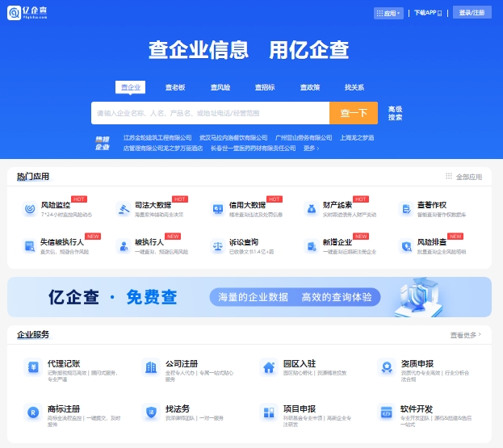Screen dimensions: 503x448
Task: Click the 项目申报 service title
Action: click(300, 409)
